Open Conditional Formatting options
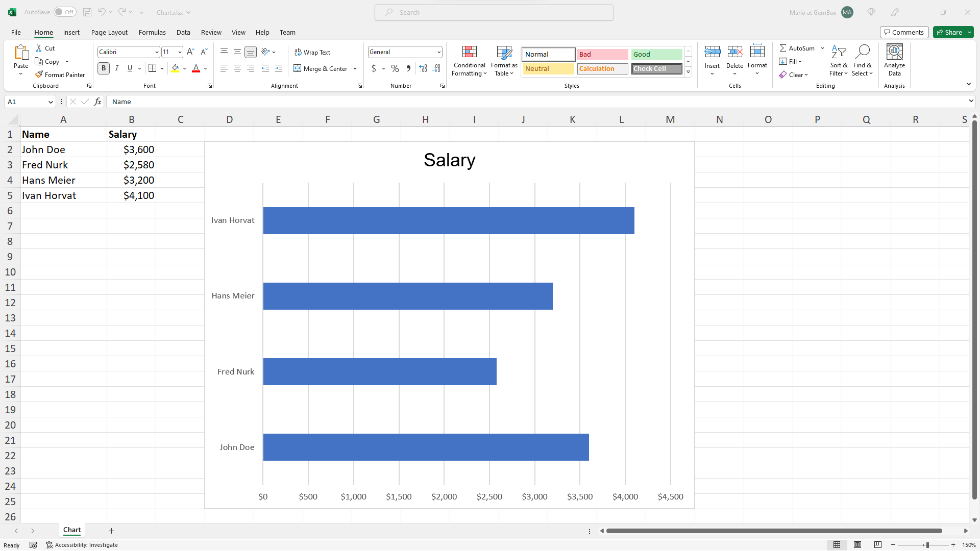Image resolution: width=980 pixels, height=551 pixels. 469,61
